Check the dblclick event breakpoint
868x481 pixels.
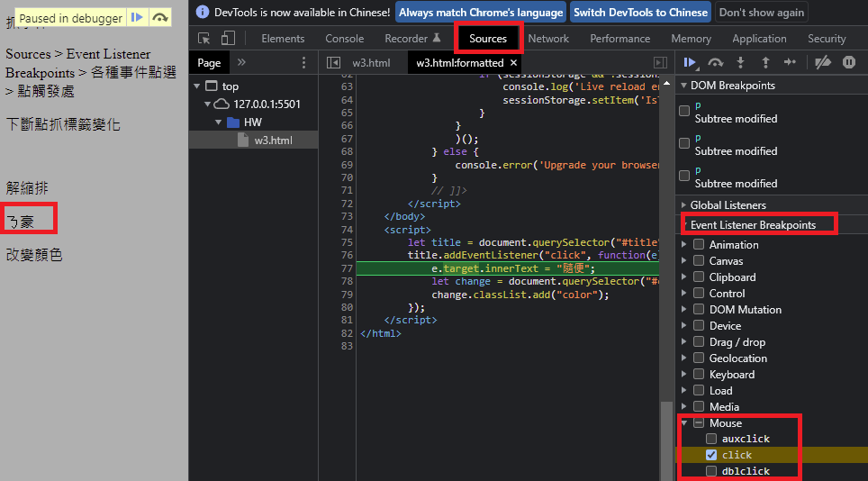[711, 471]
